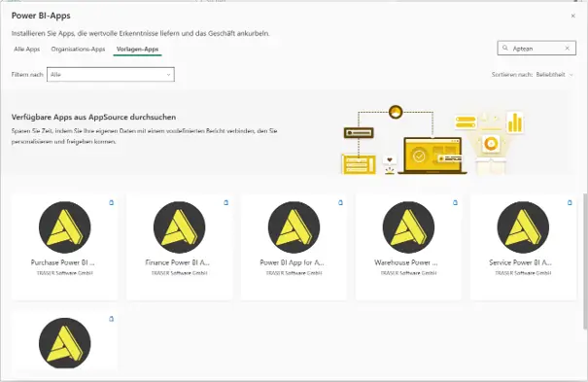This screenshot has width=588, height=382.
Task: Click the search magnifier icon
Action: 505,48
